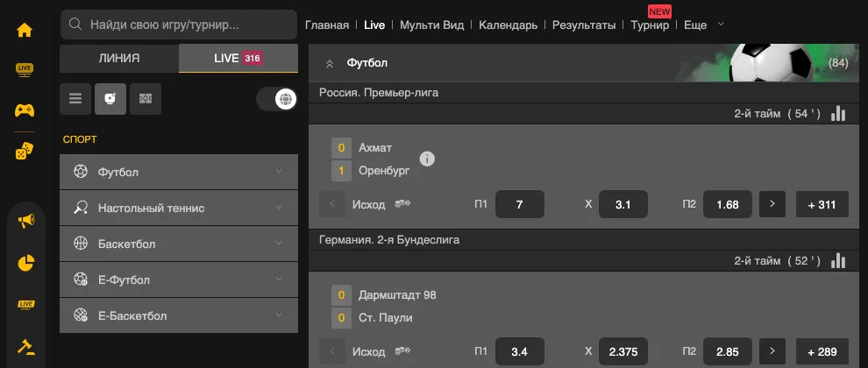The width and height of the screenshot is (868, 368).
Task: Switch to the ЛИНИЯ tab
Action: point(119,58)
